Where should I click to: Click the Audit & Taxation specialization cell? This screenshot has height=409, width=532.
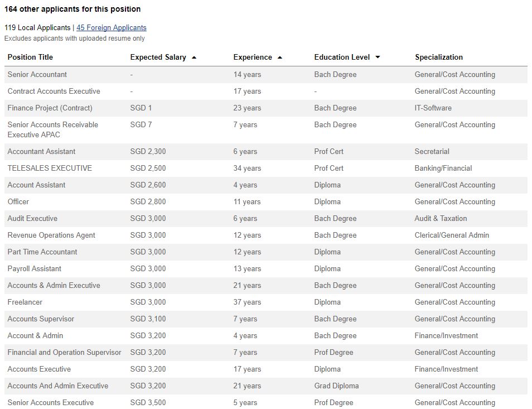coord(441,219)
